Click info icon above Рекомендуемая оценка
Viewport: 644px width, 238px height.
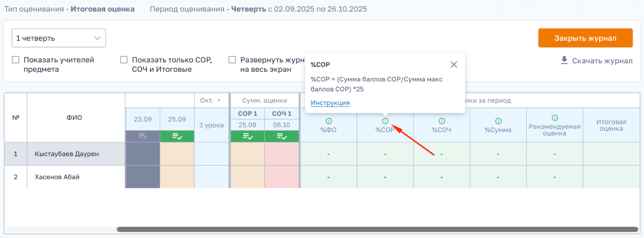tap(555, 118)
